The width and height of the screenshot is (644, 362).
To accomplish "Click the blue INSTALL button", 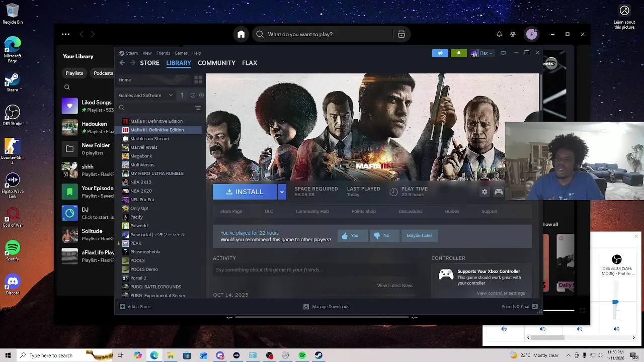I will click(x=245, y=192).
